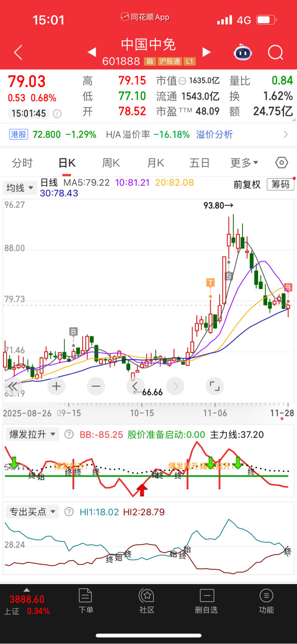Open 功能 functions menu
This screenshot has width=297, height=644.
point(266,601)
